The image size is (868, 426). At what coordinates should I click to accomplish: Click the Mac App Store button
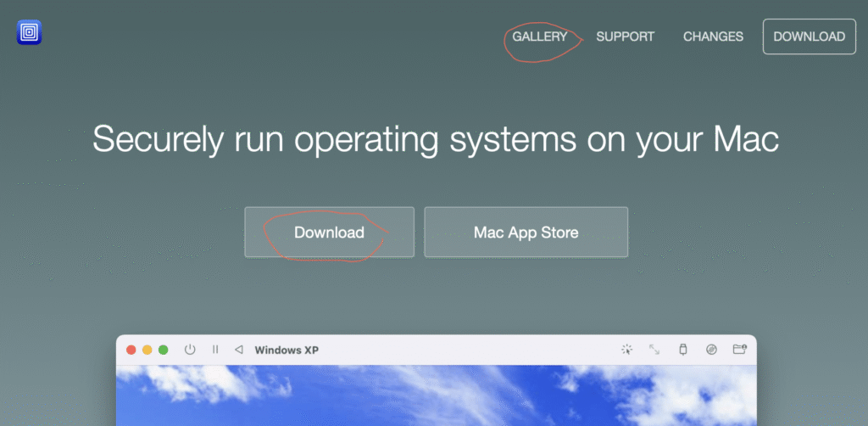point(526,233)
